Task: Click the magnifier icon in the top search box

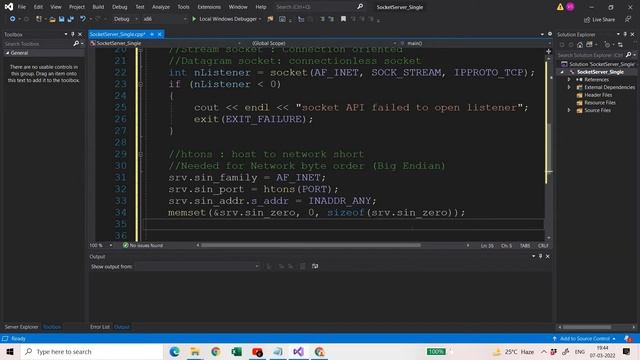Action: click(x=360, y=7)
